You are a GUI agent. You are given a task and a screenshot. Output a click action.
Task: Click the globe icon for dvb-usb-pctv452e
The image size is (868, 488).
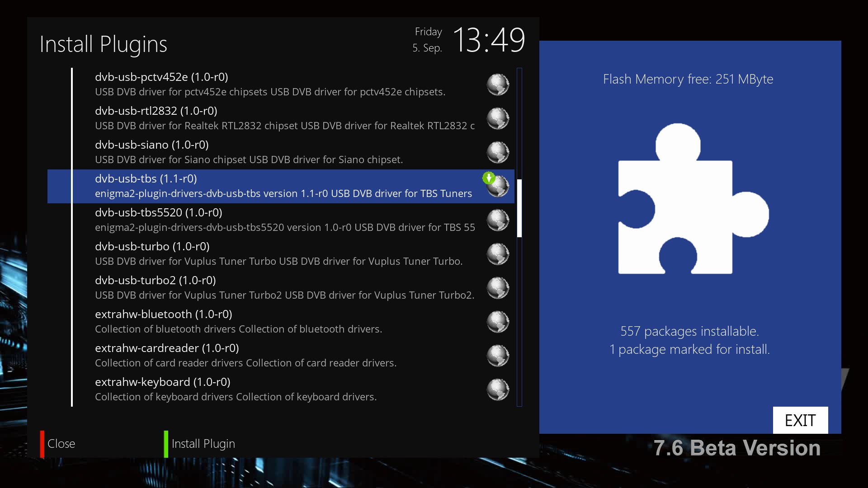click(x=498, y=84)
